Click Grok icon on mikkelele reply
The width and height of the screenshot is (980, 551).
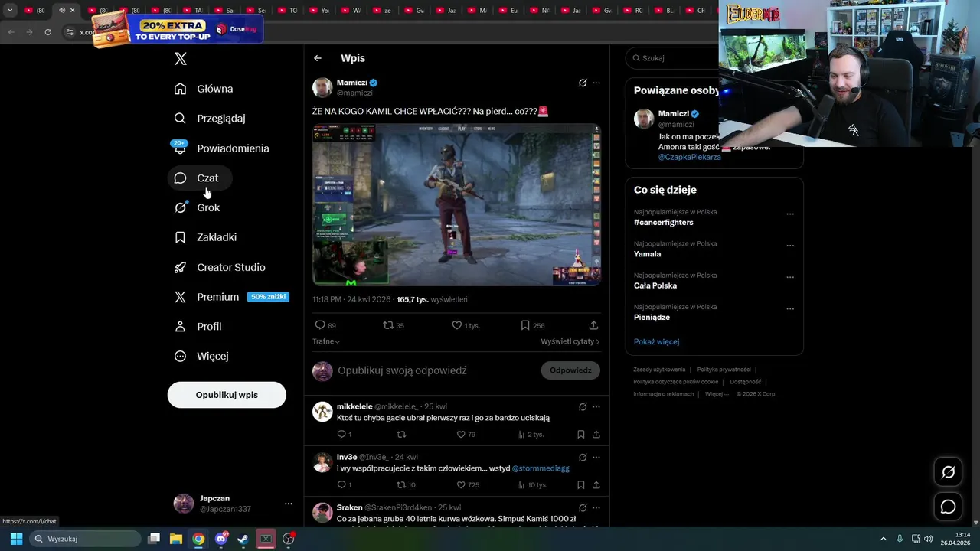pos(583,406)
